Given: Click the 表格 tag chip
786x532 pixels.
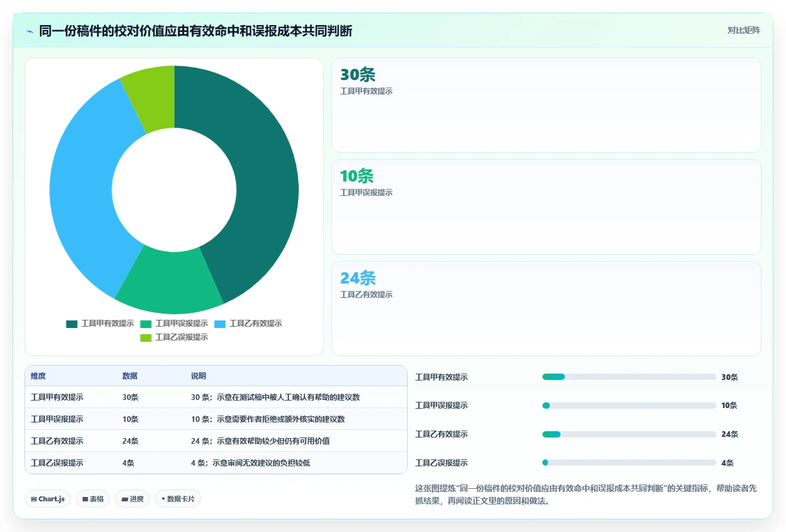Looking at the screenshot, I should (x=93, y=499).
